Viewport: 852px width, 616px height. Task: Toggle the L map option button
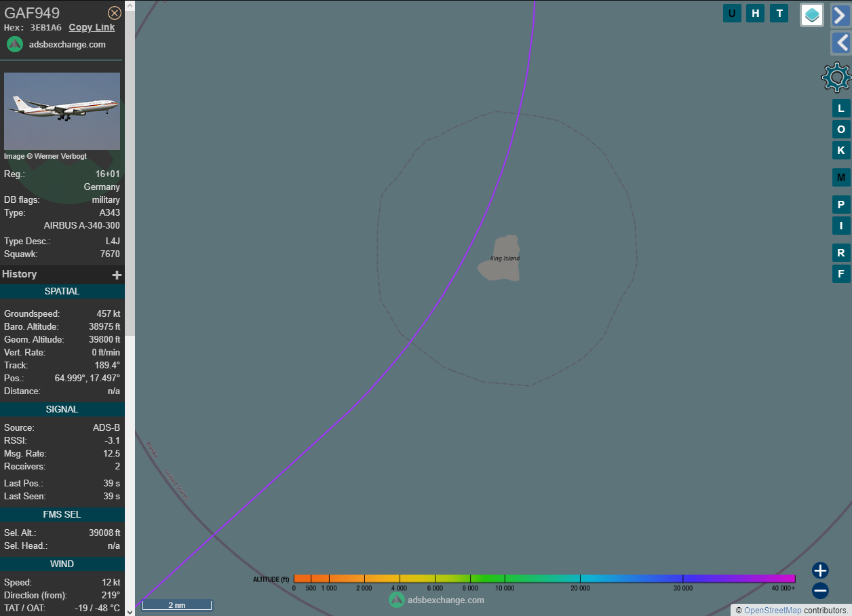click(x=841, y=109)
